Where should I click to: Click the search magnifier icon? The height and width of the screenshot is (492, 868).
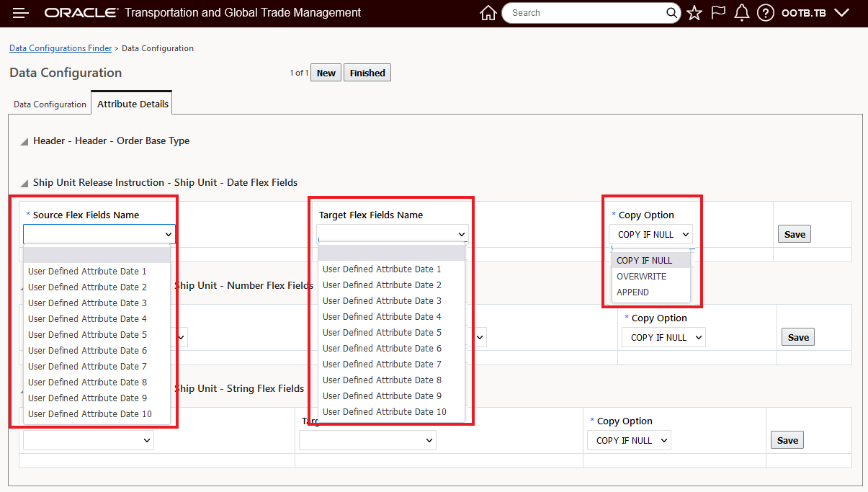[x=671, y=13]
